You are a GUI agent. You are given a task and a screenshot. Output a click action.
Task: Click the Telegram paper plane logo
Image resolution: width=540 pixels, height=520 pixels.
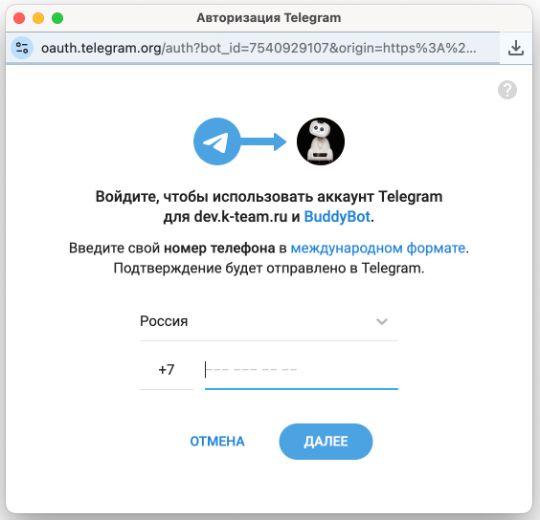click(x=217, y=142)
